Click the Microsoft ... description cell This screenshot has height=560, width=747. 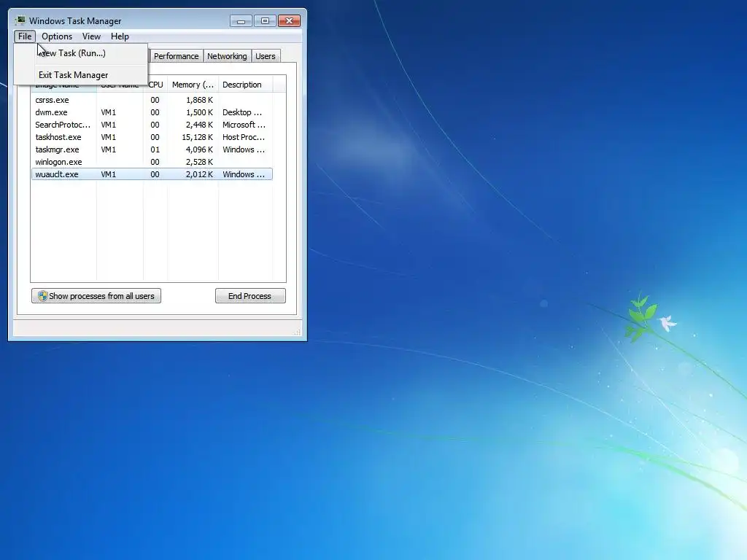(244, 125)
